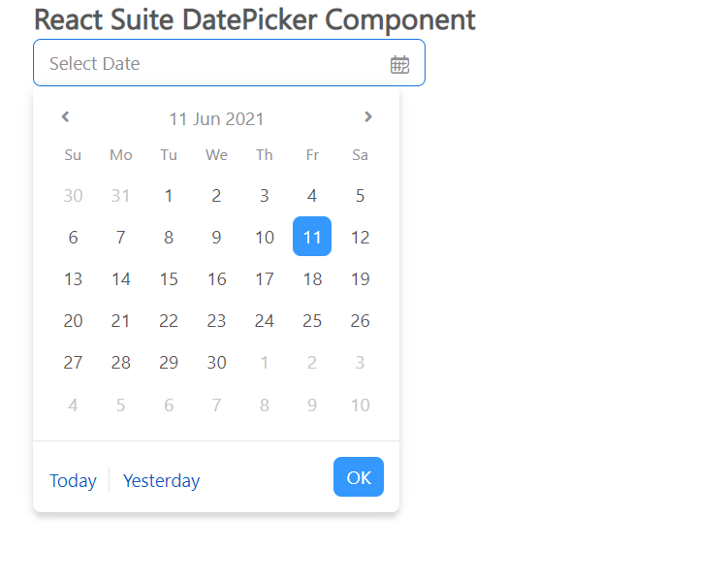This screenshot has width=728, height=583.
Task: Pick date 25 in the Friday column
Action: [x=312, y=321]
